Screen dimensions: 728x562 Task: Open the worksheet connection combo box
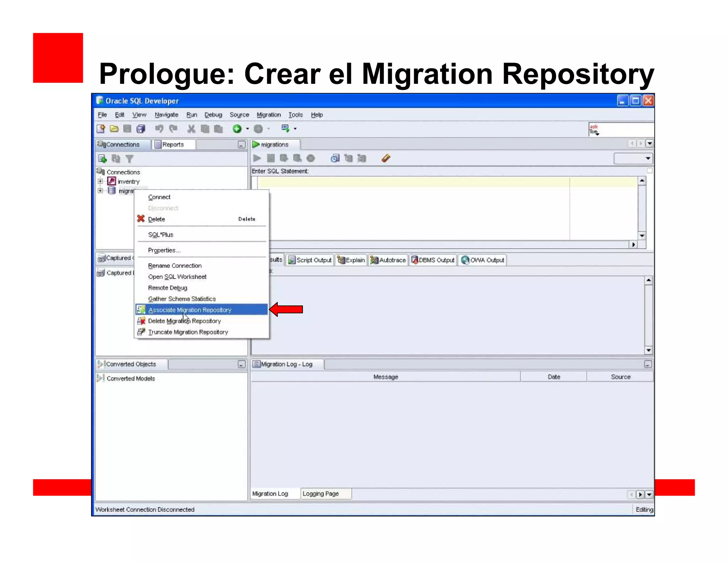[x=633, y=158]
